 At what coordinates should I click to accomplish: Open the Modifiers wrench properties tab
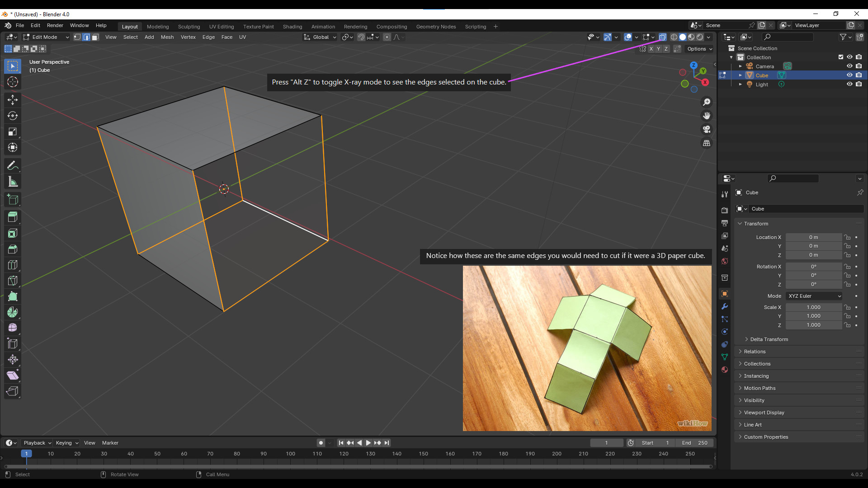(x=725, y=306)
